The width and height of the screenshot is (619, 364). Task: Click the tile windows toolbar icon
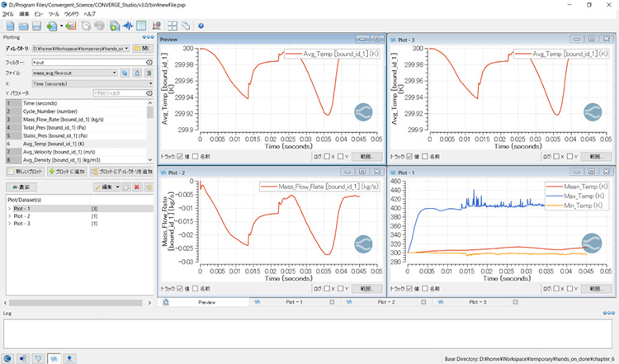coord(172,26)
